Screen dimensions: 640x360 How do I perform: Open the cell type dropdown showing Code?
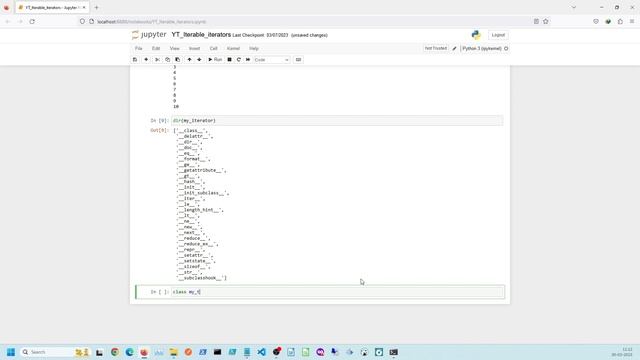pyautogui.click(x=271, y=60)
